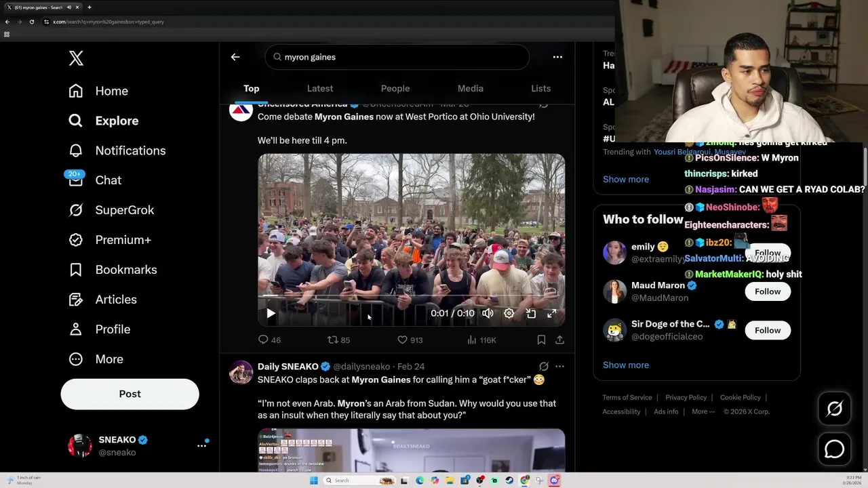Go back with the search back arrow

[x=235, y=57]
